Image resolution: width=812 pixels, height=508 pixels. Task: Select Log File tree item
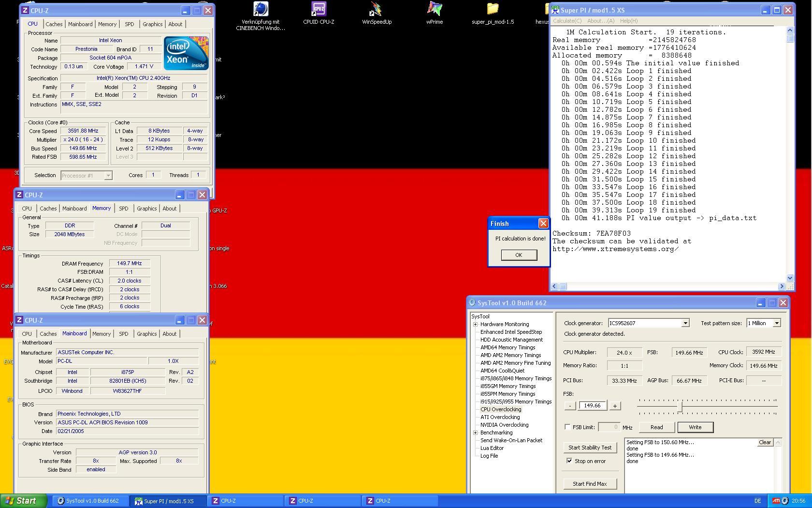489,456
